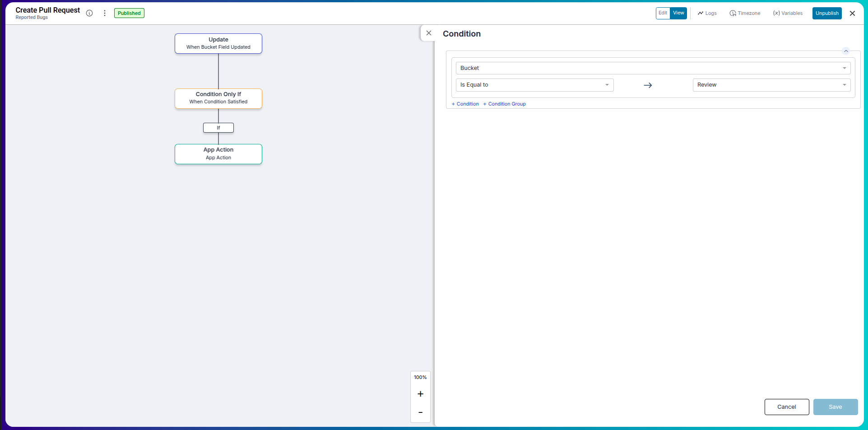868x430 pixels.
Task: Close the Condition side panel
Action: (x=429, y=33)
